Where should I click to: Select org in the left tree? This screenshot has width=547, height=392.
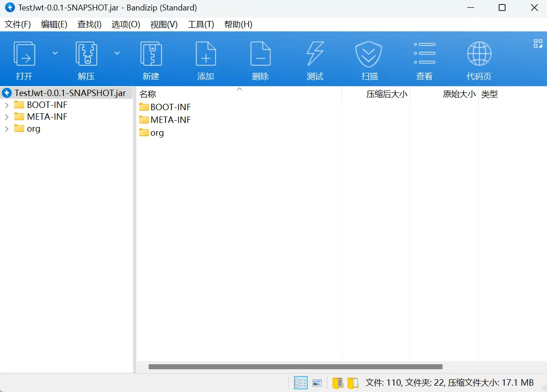coord(33,128)
